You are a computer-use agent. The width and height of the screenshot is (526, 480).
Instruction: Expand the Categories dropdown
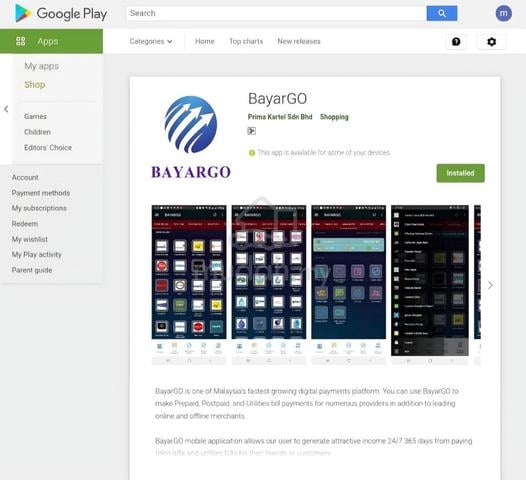pyautogui.click(x=151, y=41)
